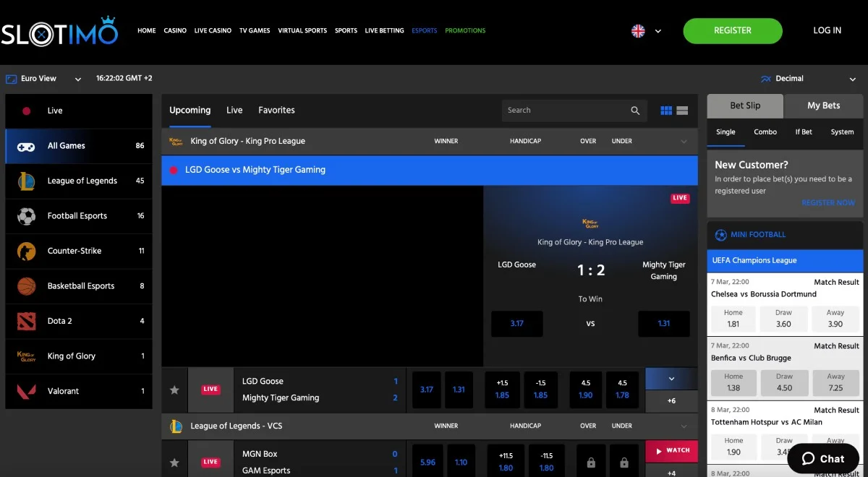Click the Dota 2 sidebar icon
Image resolution: width=868 pixels, height=477 pixels.
coord(27,321)
